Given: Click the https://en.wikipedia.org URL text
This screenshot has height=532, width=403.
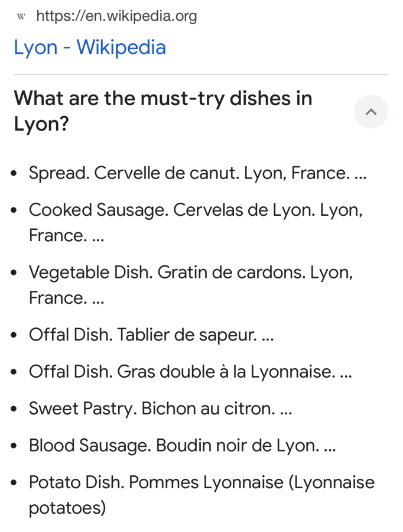Looking at the screenshot, I should click(x=116, y=17).
